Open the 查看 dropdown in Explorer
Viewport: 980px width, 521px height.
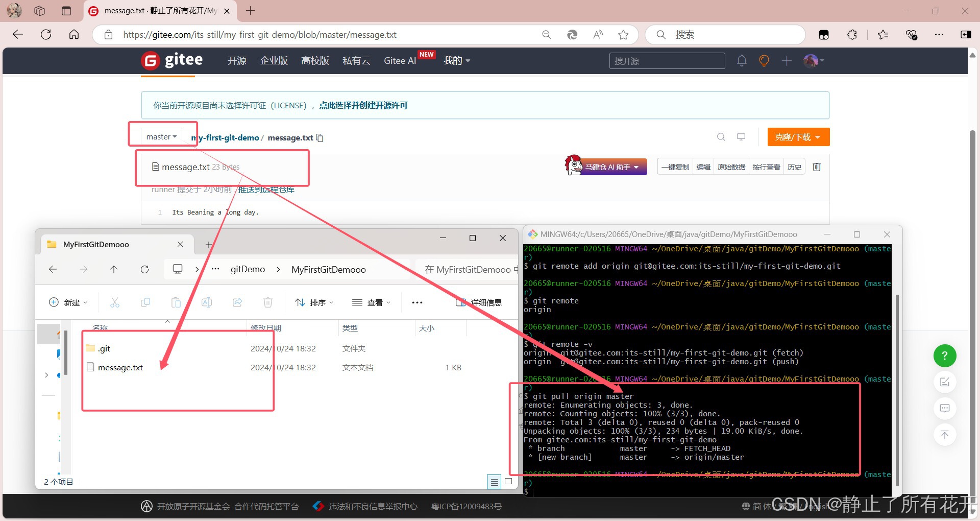coord(372,302)
